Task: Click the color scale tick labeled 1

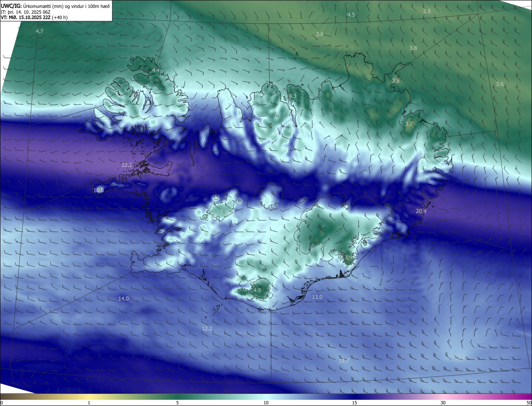Action: (x=89, y=403)
